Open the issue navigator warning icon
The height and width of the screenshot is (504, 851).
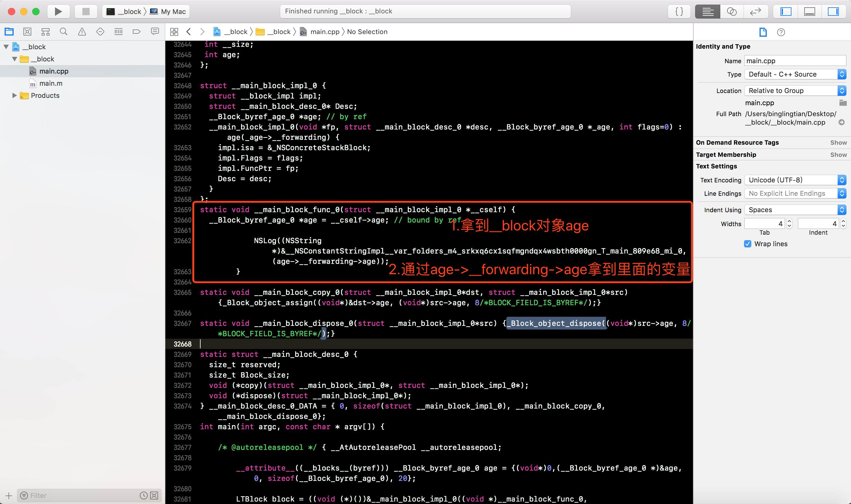point(82,32)
